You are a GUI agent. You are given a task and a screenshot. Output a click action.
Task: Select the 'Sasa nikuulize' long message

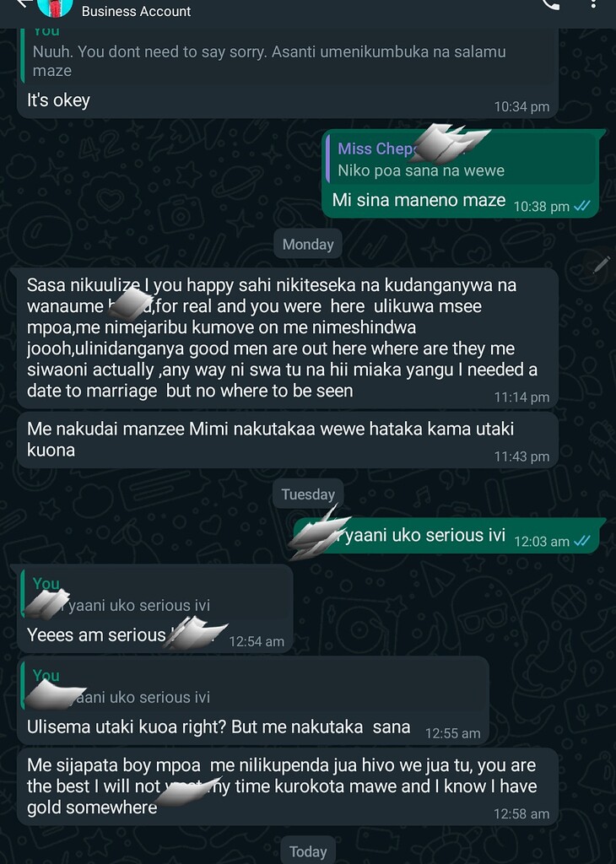288,338
